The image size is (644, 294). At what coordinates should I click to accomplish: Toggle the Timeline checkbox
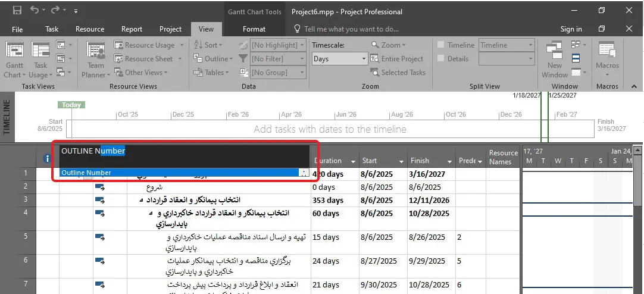click(x=441, y=45)
